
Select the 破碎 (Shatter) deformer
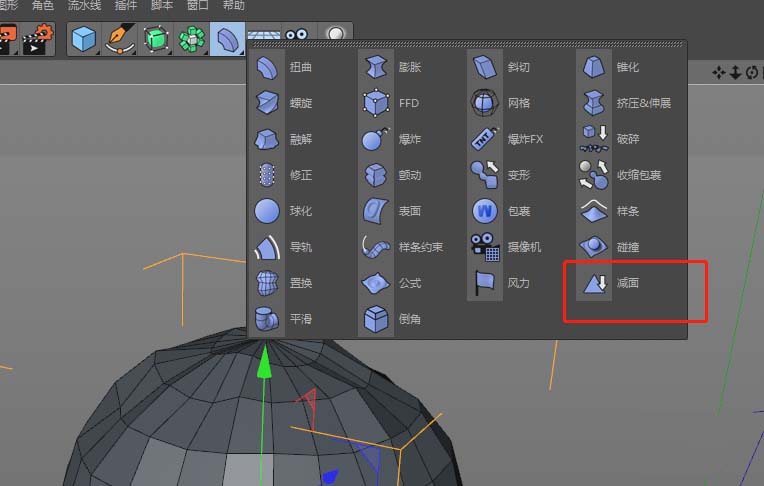point(610,139)
